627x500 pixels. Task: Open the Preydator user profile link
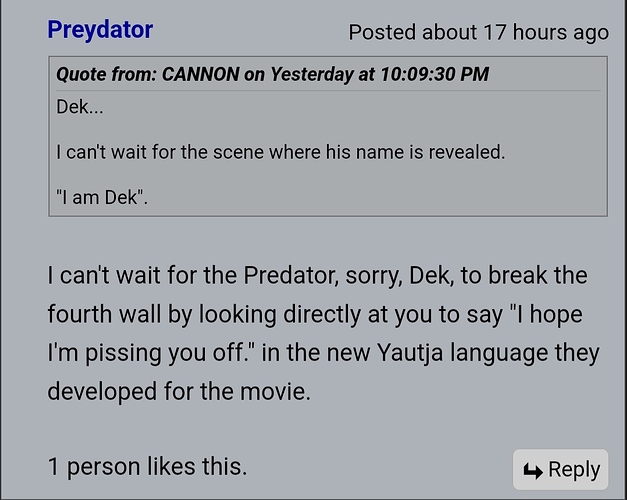click(x=100, y=30)
